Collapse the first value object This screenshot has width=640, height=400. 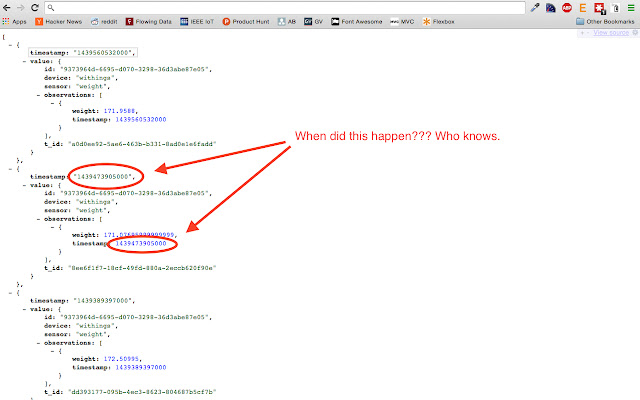(x=24, y=60)
